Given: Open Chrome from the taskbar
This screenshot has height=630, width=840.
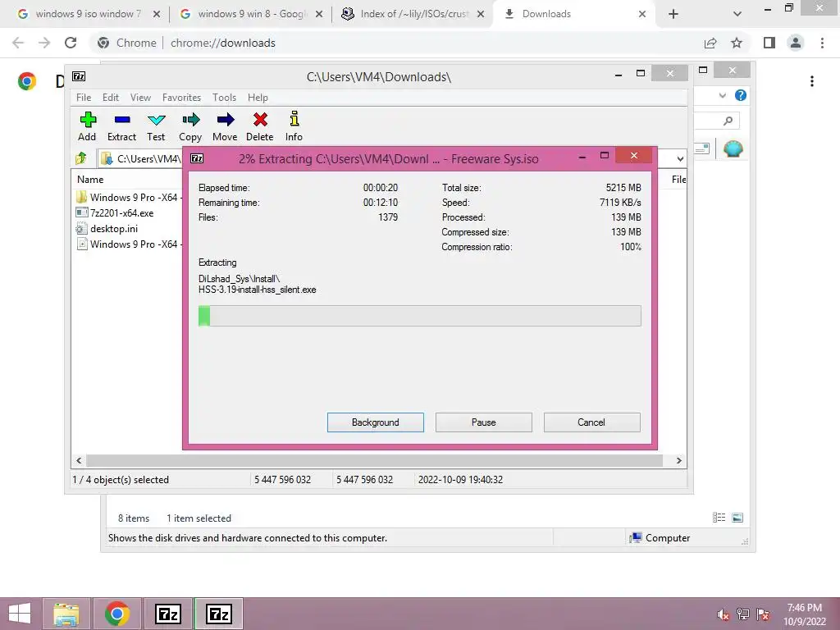Looking at the screenshot, I should pos(116,614).
